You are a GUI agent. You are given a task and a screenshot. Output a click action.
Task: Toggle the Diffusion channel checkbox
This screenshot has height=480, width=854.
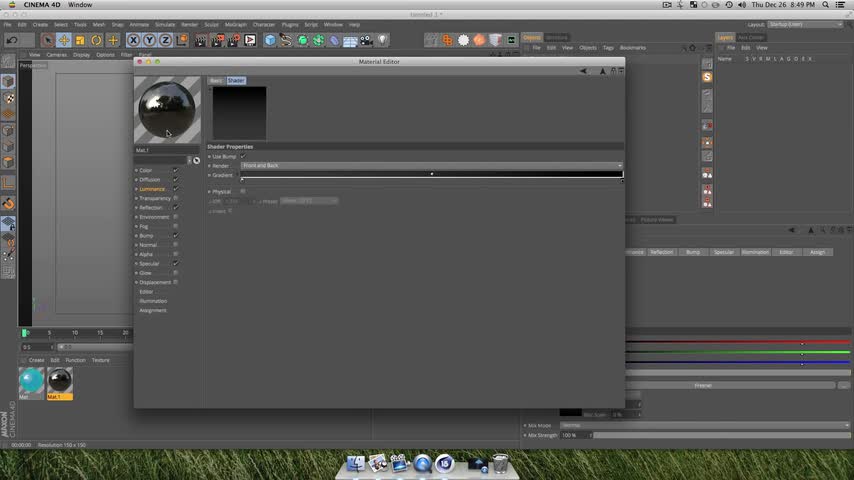175,179
